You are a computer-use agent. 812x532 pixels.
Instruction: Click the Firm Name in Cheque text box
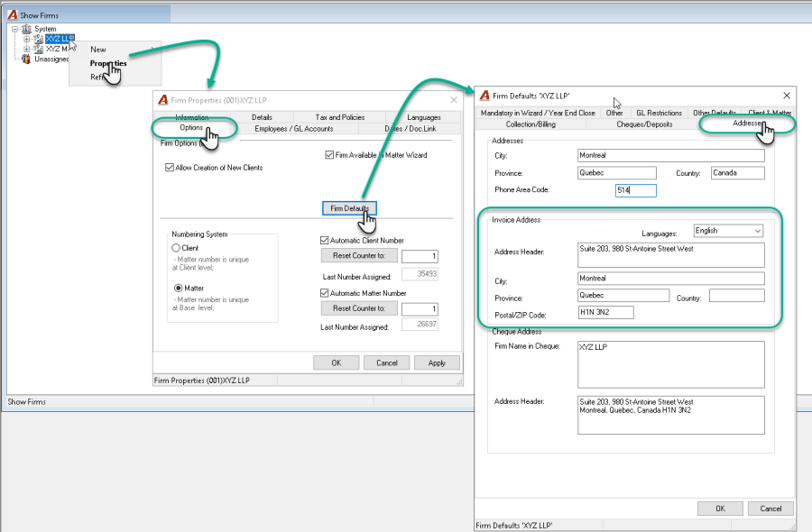[x=671, y=364]
